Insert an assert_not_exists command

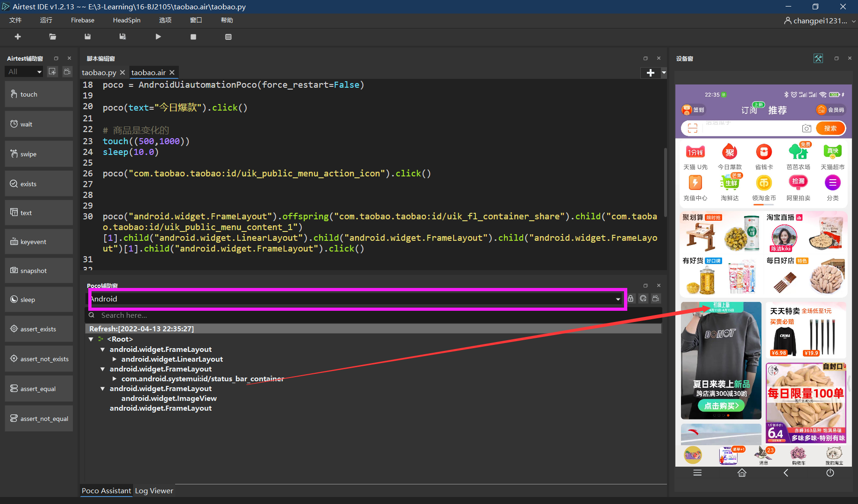point(39,359)
